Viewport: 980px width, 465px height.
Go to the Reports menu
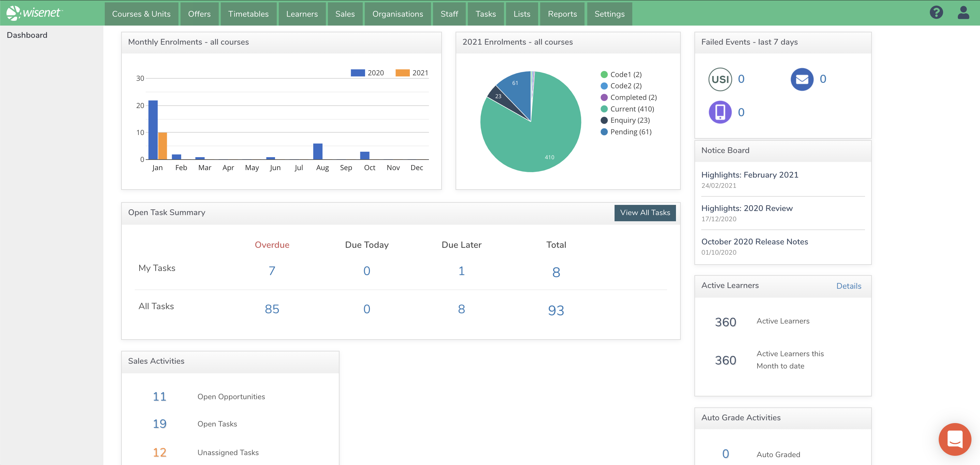point(562,14)
